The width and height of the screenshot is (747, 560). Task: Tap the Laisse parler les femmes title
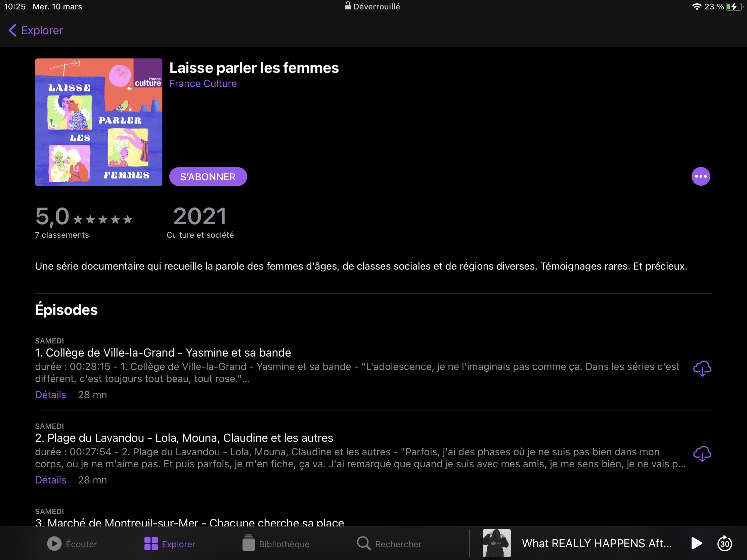pos(254,68)
